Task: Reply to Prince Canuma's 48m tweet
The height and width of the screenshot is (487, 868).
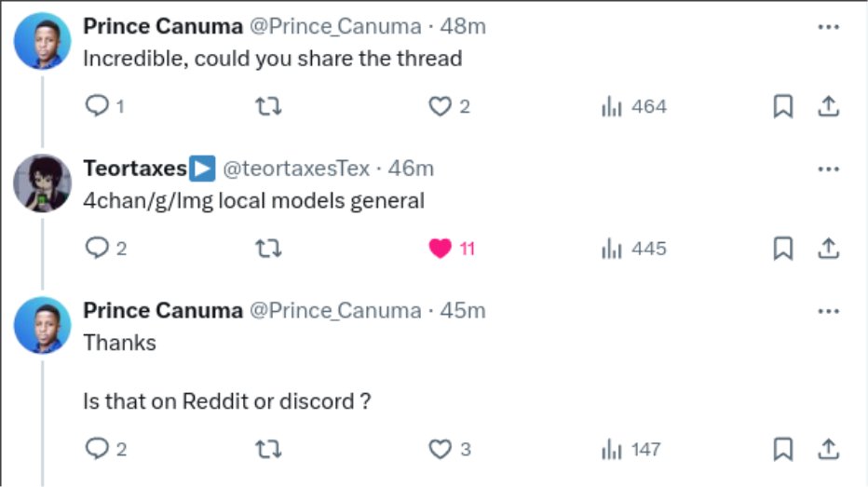Action: click(x=97, y=107)
